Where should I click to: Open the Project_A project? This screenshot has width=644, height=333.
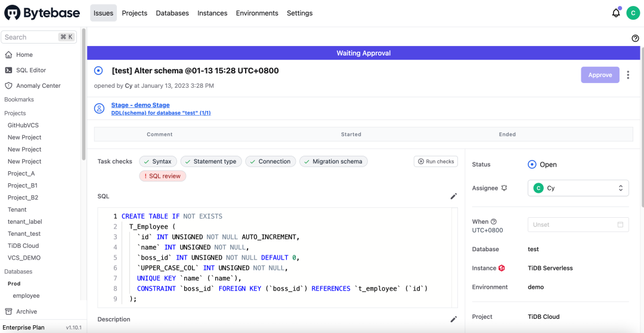click(23, 174)
